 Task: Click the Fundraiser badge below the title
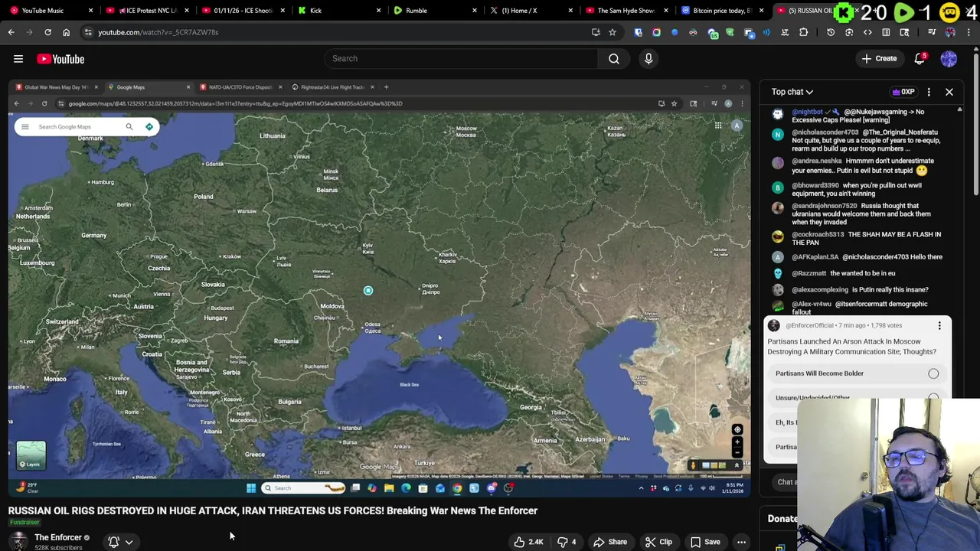tap(24, 523)
